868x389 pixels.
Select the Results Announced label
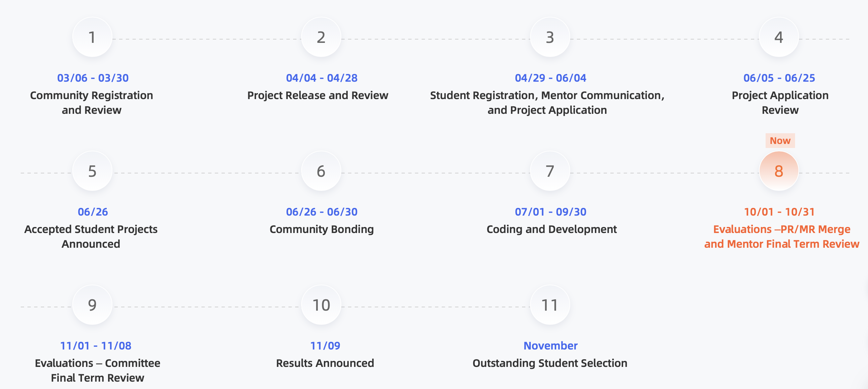[325, 363]
